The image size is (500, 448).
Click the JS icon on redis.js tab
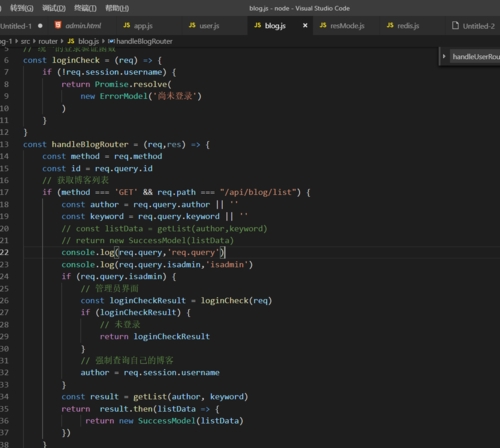click(x=390, y=25)
